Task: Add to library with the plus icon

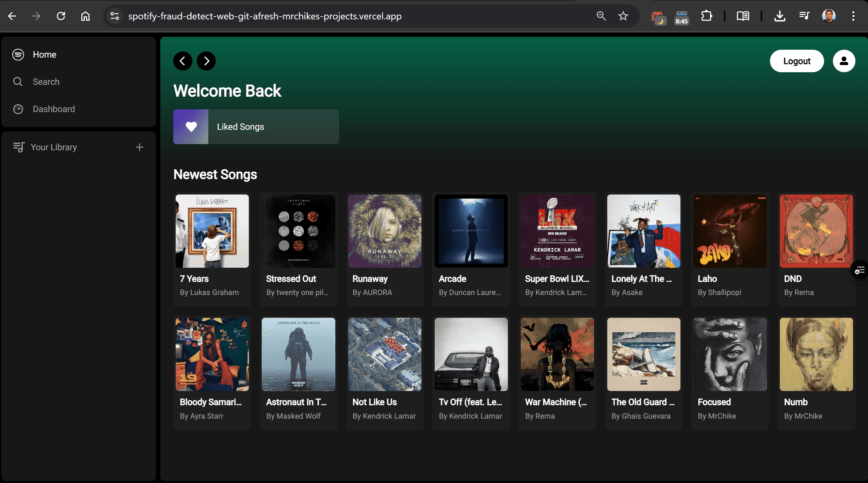Action: coord(139,147)
